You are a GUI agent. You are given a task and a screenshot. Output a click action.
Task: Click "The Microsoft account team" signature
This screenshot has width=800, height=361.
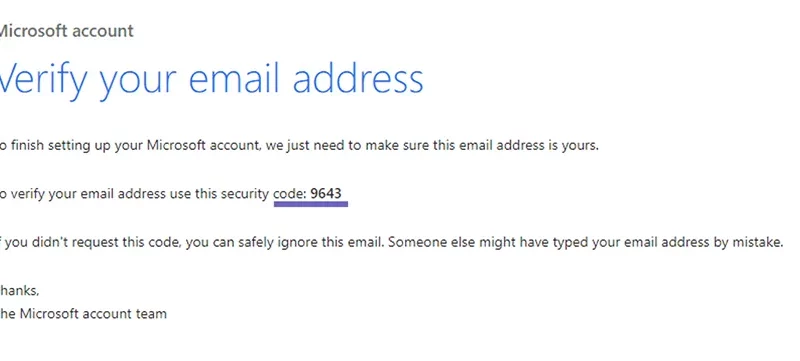pos(83,313)
